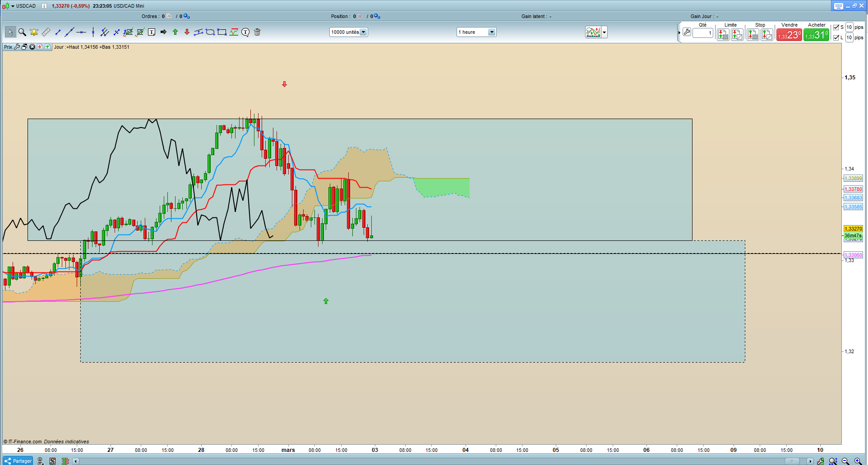Draw a horizontal line on chart
Screen dimensions: 868x465
click(x=81, y=32)
